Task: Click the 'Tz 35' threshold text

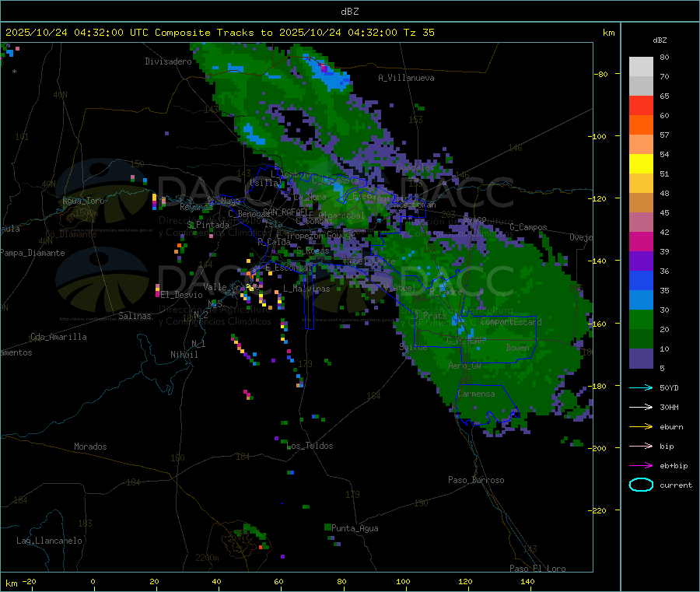Action: (418, 33)
